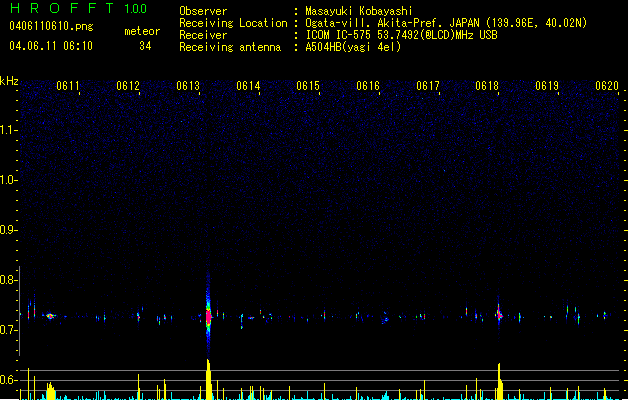Click the 0614 time marker
629x400 pixels.
click(x=248, y=86)
